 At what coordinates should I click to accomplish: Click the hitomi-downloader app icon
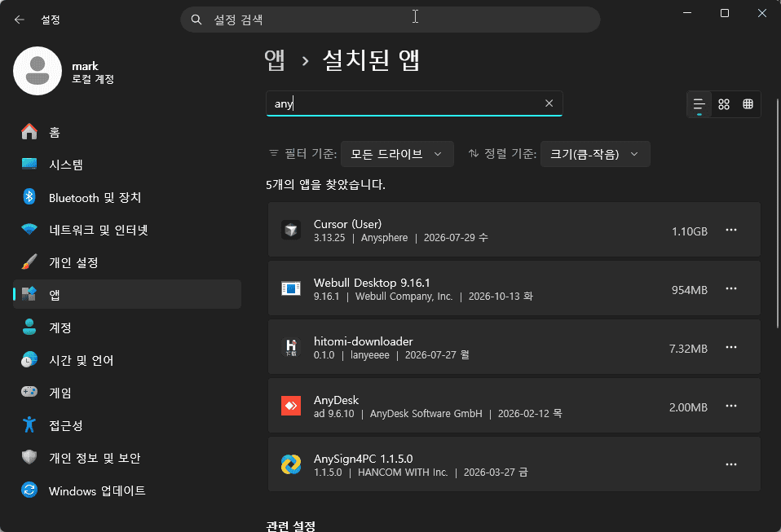click(291, 347)
